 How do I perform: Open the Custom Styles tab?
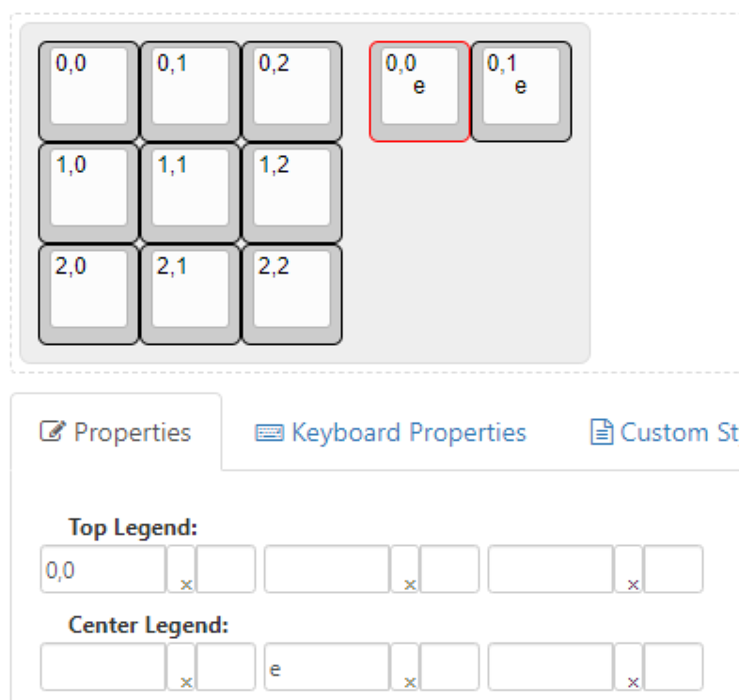click(x=665, y=432)
